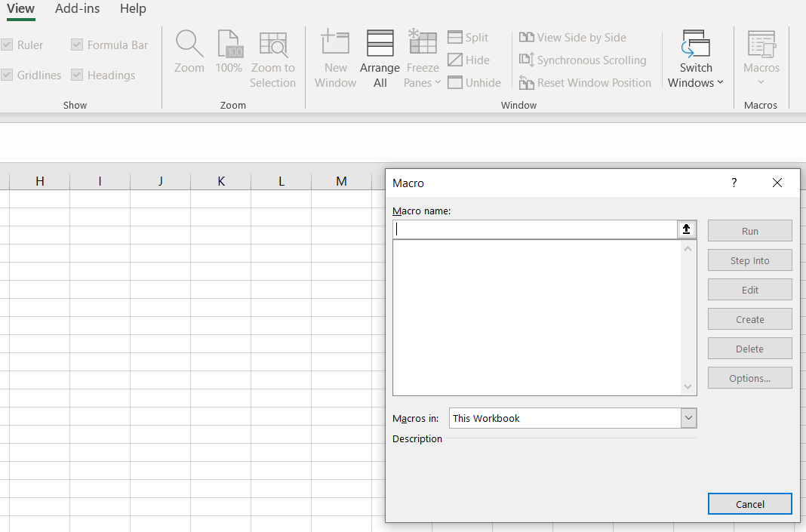The image size is (806, 532).
Task: Open the Help ribbon tab
Action: 133,9
